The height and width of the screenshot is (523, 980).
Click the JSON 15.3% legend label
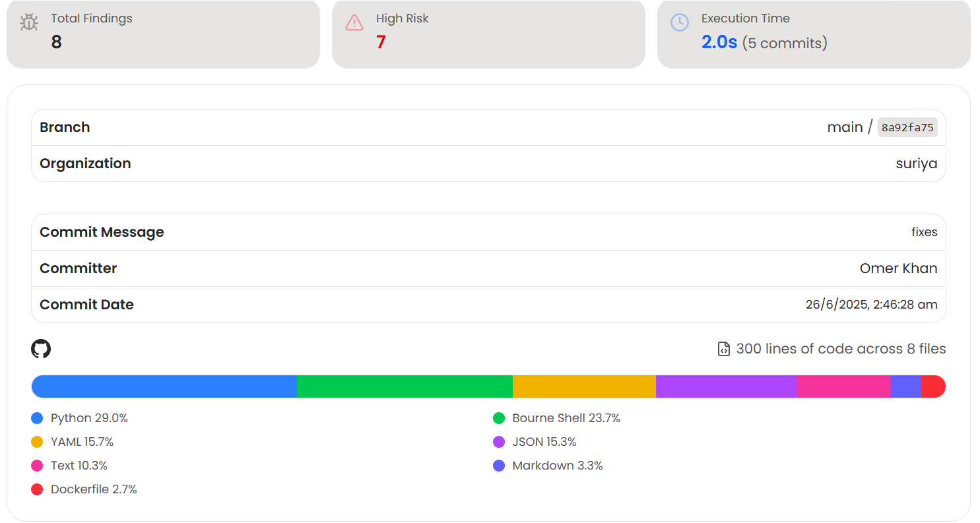544,442
